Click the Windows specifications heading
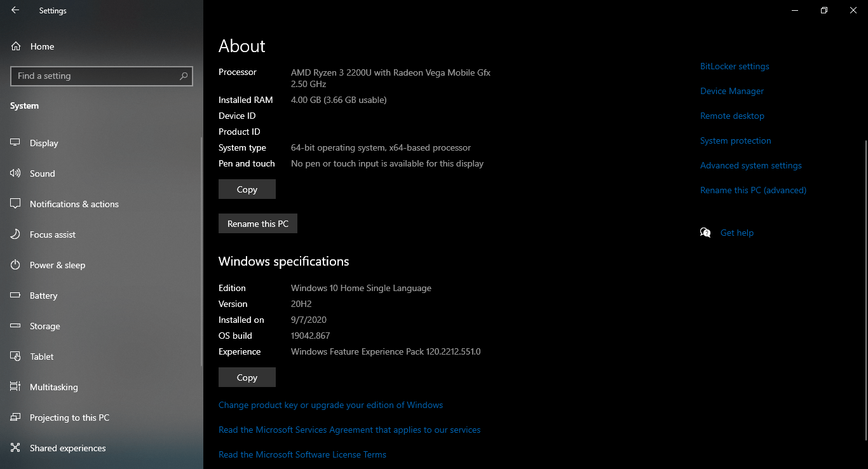The height and width of the screenshot is (469, 868). pos(284,261)
